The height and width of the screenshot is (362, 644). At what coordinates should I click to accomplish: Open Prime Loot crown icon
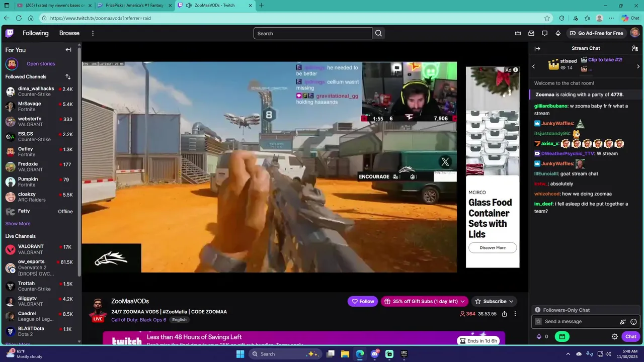pyautogui.click(x=518, y=33)
